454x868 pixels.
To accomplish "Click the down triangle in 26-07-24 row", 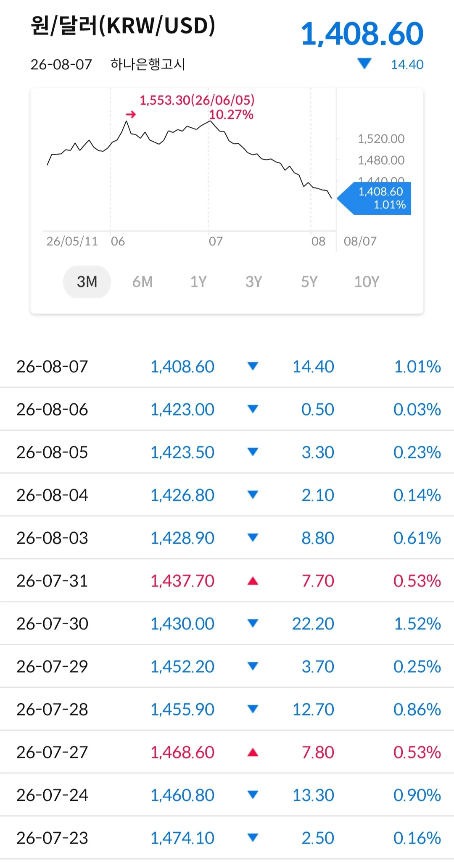I will [x=253, y=795].
